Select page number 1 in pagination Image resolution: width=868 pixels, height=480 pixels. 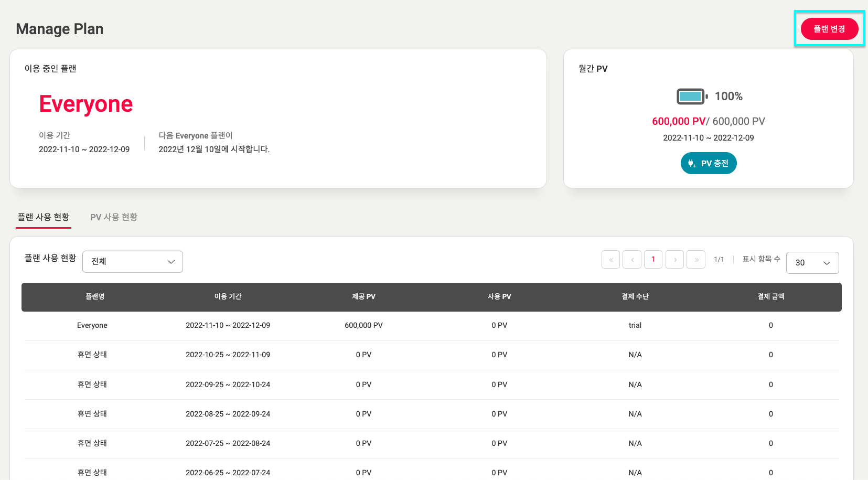click(x=653, y=259)
